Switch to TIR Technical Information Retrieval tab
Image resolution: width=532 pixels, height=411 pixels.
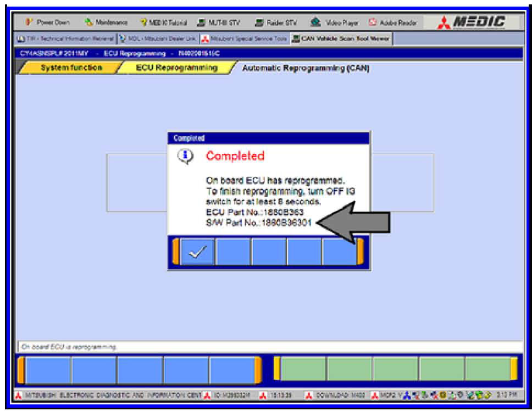[x=65, y=38]
